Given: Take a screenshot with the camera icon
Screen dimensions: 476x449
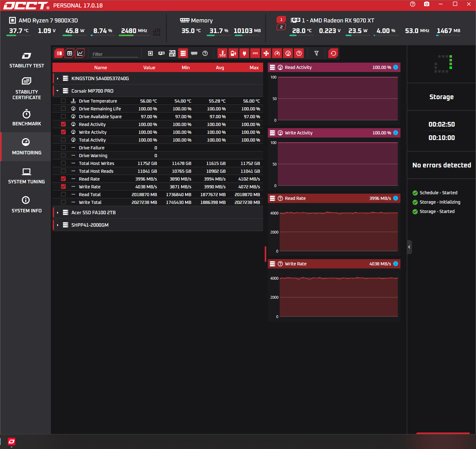Looking at the screenshot, I should pyautogui.click(x=427, y=4).
